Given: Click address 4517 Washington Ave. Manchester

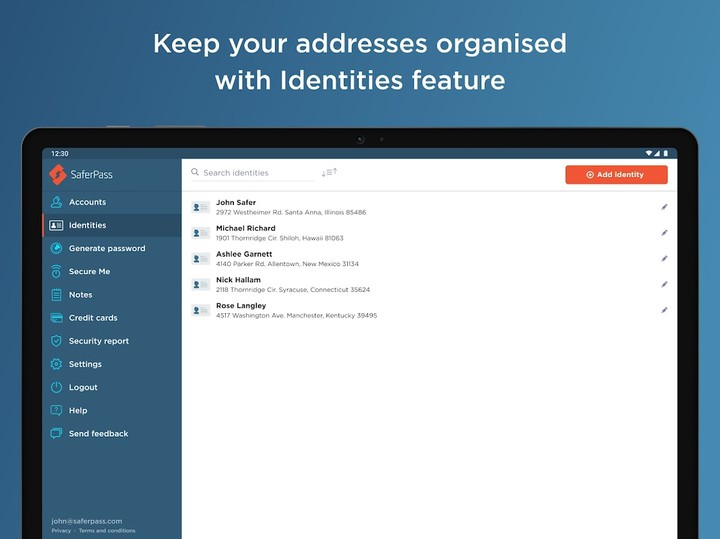Looking at the screenshot, I should pyautogui.click(x=297, y=315).
